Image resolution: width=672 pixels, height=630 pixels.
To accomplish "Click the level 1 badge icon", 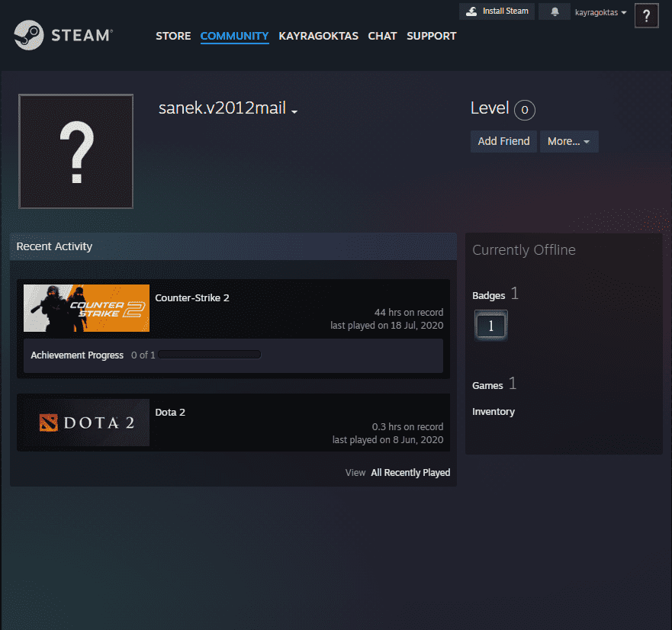I will [x=490, y=324].
